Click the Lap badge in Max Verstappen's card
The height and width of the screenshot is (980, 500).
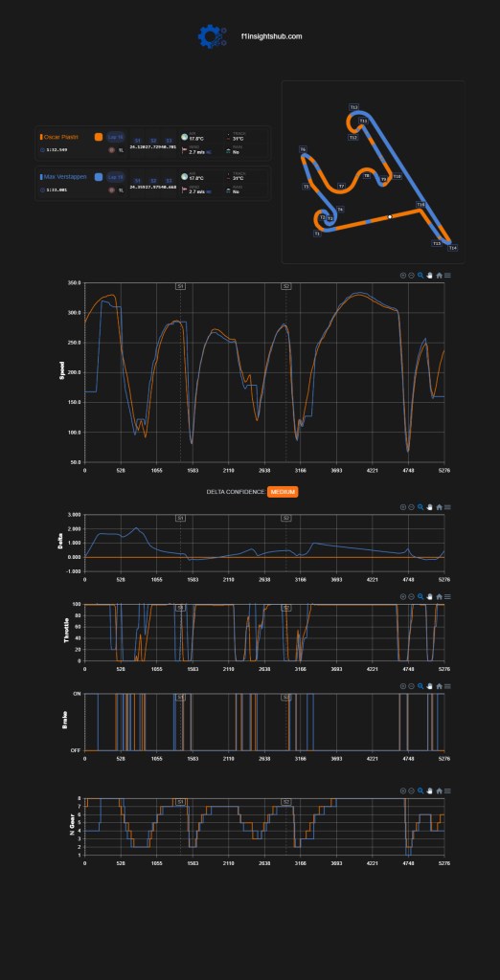tap(115, 177)
